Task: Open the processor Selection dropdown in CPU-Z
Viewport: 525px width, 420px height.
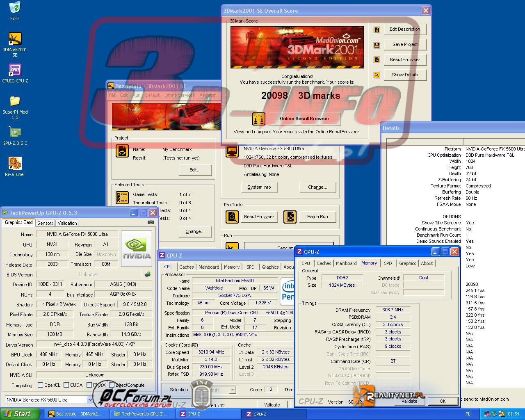Action: click(233, 390)
